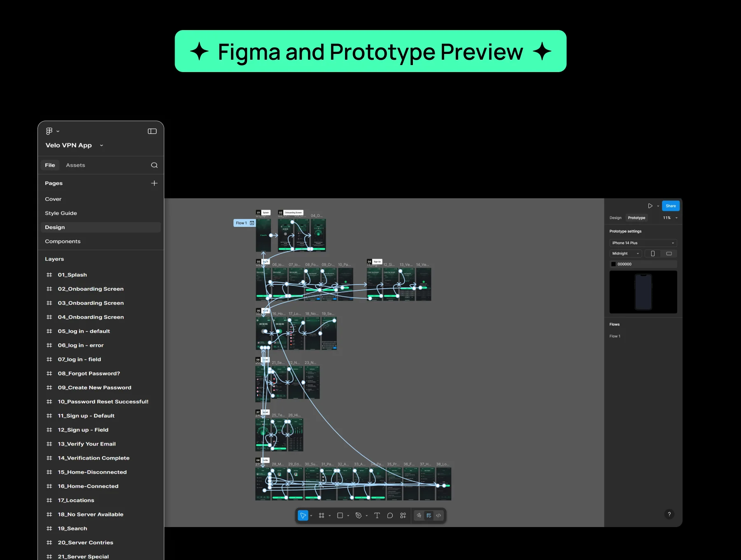Set prototype device to landscape orientation
The image size is (741, 560).
pyautogui.click(x=669, y=254)
